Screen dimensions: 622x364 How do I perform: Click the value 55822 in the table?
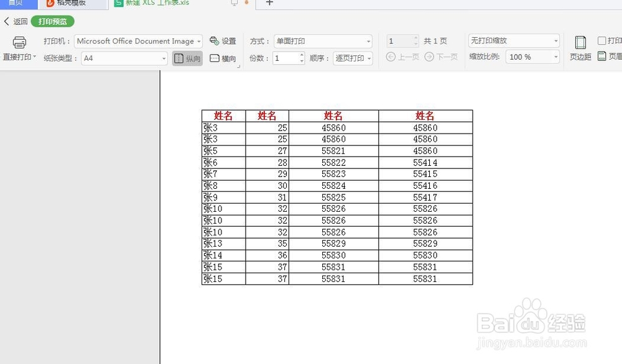click(x=333, y=162)
